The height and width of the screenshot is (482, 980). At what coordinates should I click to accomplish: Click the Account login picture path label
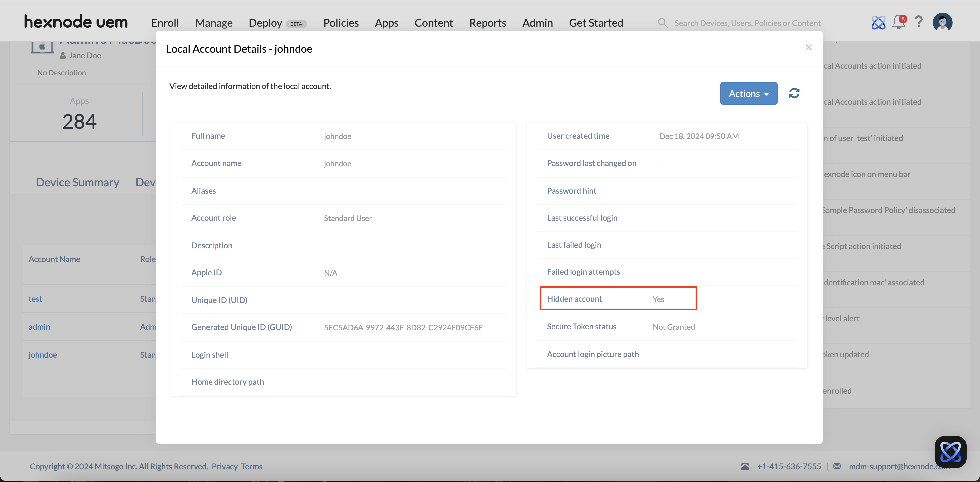pos(593,354)
